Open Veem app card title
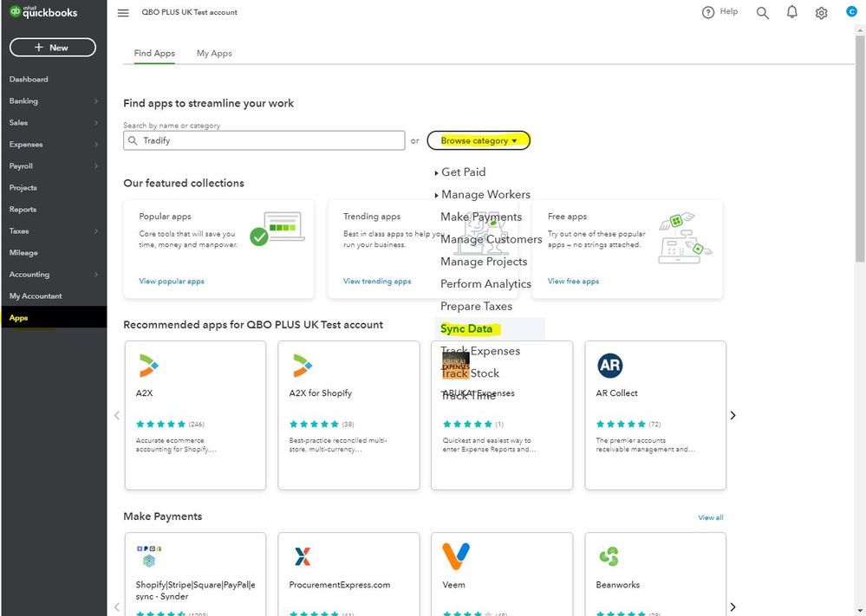The height and width of the screenshot is (616, 866). pos(453,585)
